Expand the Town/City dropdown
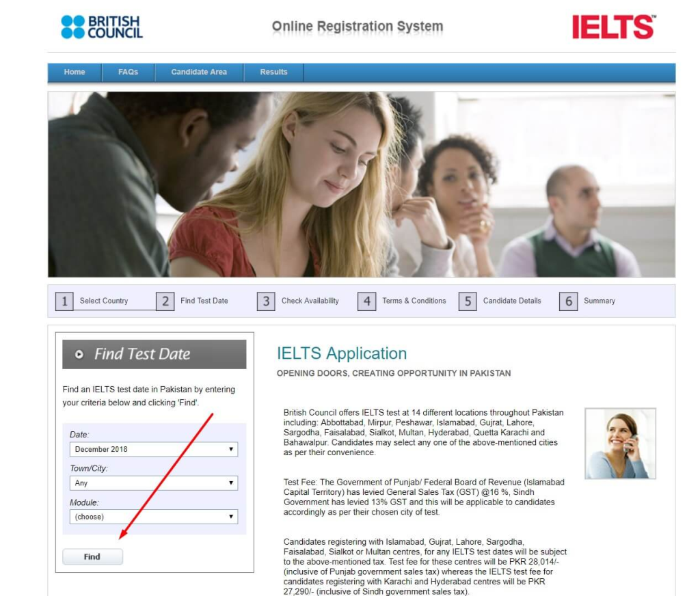Viewport: 700px width, 596px height. point(154,483)
